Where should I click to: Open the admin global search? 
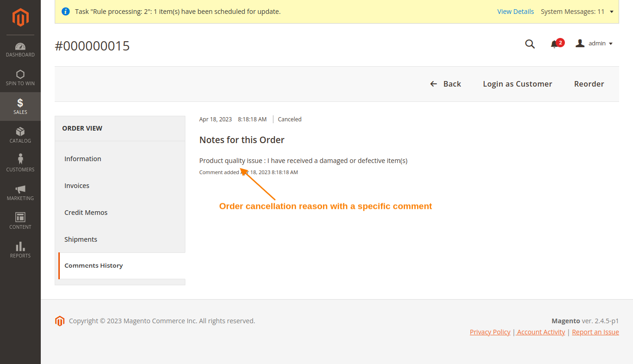pyautogui.click(x=530, y=44)
